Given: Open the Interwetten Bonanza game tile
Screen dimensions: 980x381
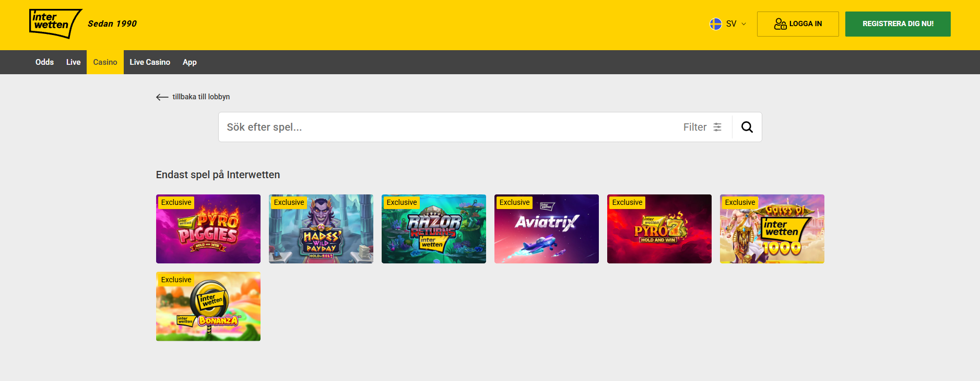Looking at the screenshot, I should click(208, 306).
